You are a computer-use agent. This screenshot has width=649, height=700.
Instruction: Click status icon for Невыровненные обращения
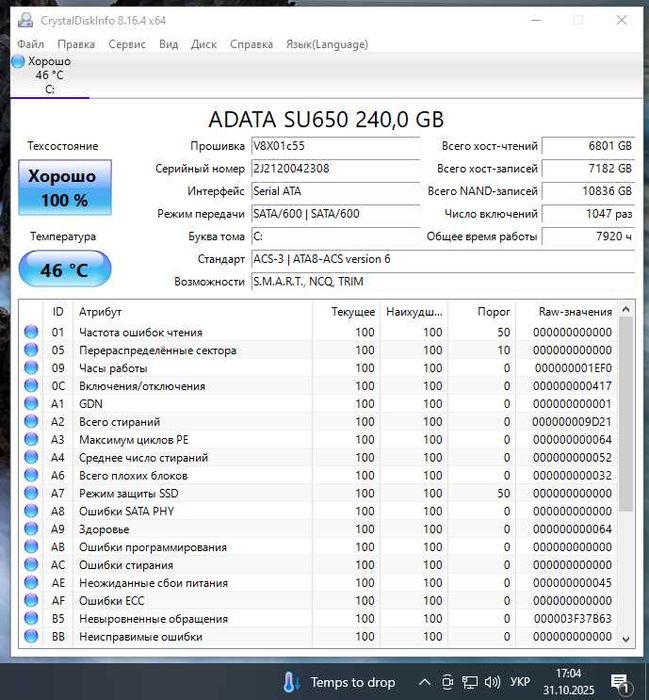[x=31, y=618]
